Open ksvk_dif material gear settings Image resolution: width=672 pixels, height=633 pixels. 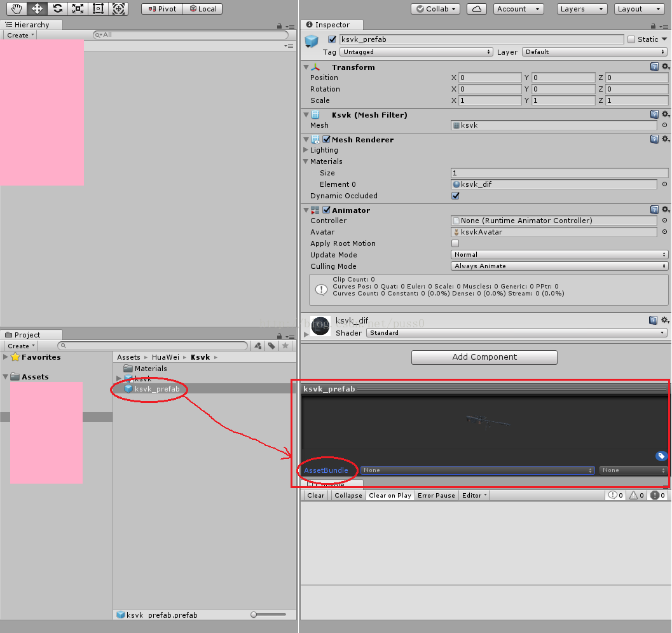tap(665, 320)
